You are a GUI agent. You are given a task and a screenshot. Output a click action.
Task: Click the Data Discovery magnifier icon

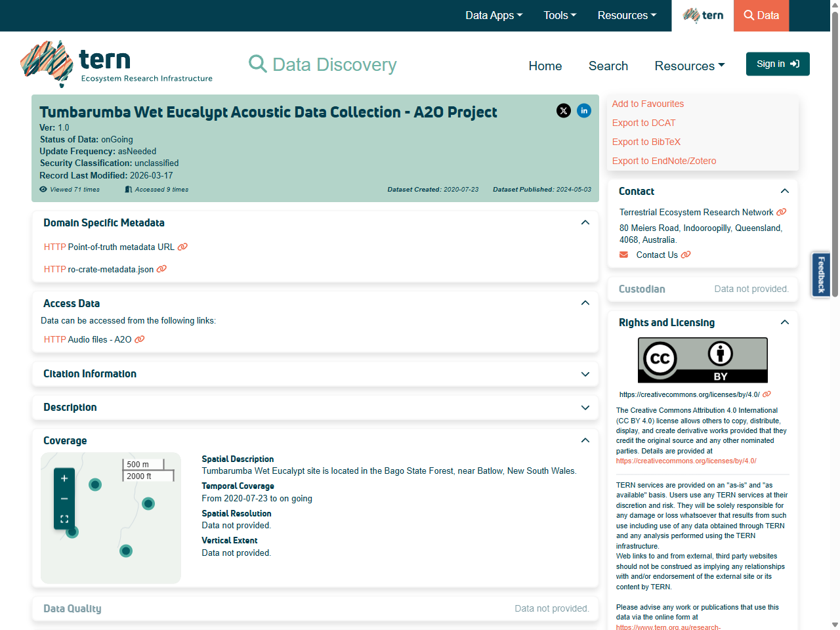[x=258, y=64]
